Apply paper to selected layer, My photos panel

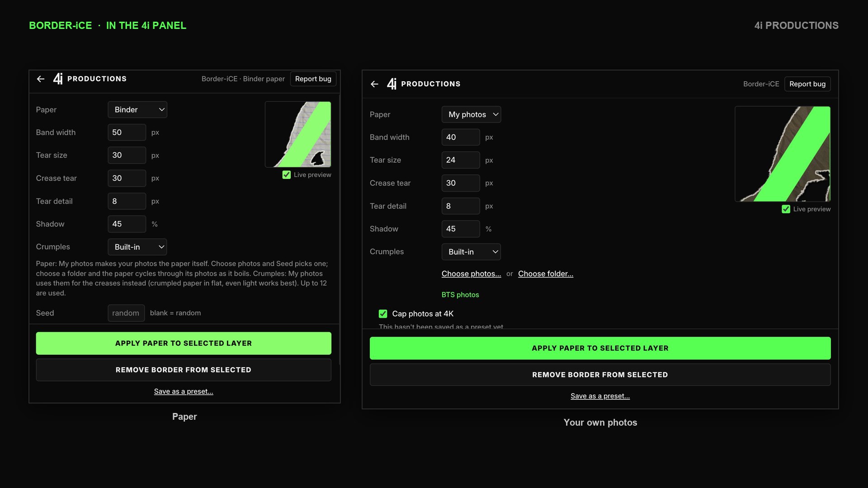600,348
